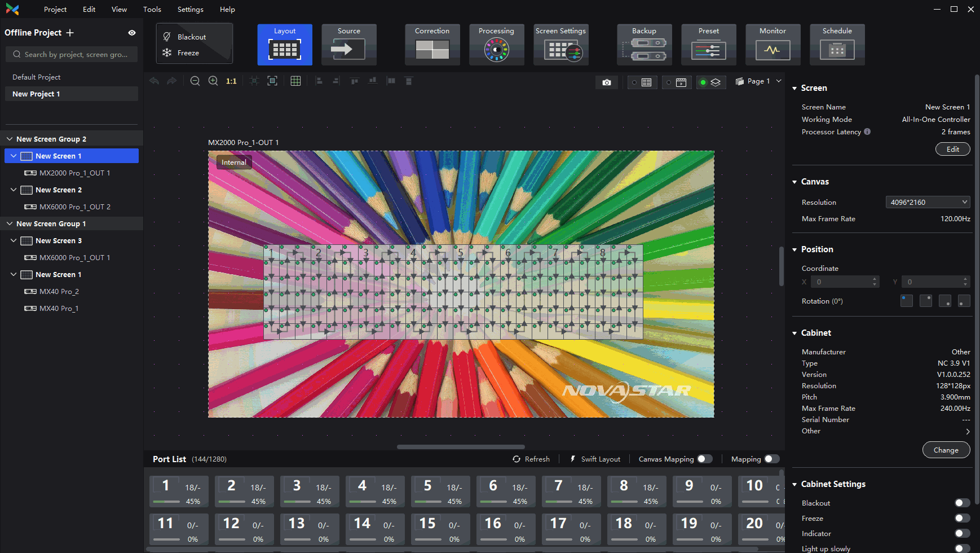Open the Preset module
The width and height of the screenshot is (980, 553).
point(709,45)
